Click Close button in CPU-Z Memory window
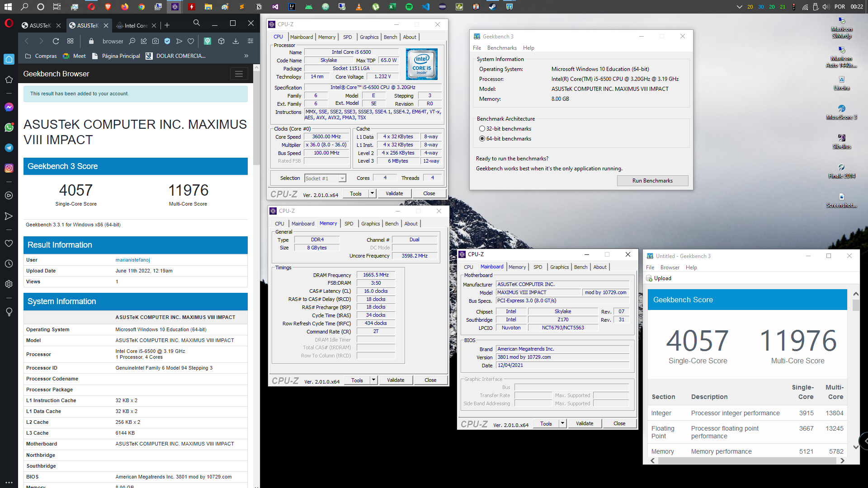Screen dimensions: 868x488 (x=430, y=380)
